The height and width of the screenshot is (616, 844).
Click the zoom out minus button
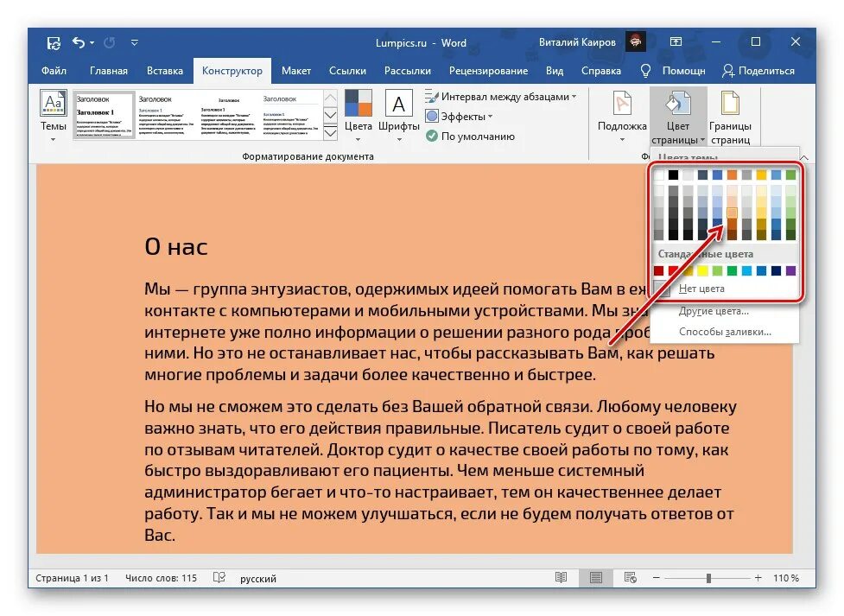657,578
